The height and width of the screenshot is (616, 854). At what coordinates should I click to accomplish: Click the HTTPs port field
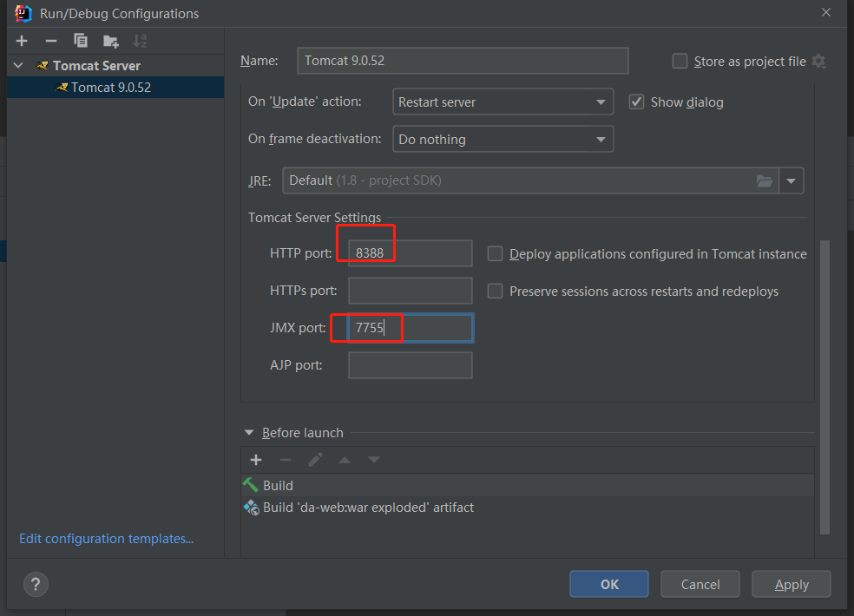(411, 291)
